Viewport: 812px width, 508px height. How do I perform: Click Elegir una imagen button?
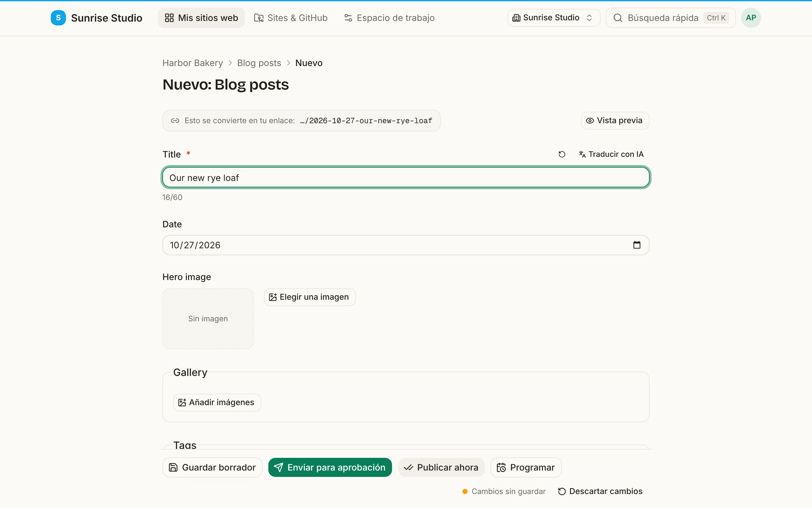(309, 297)
